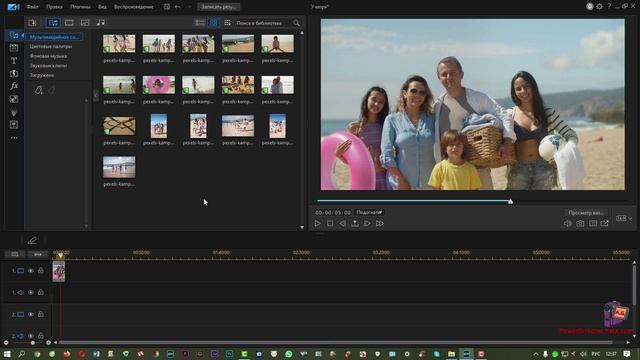
Task: Open the library grid menu icon
Action: point(227,23)
